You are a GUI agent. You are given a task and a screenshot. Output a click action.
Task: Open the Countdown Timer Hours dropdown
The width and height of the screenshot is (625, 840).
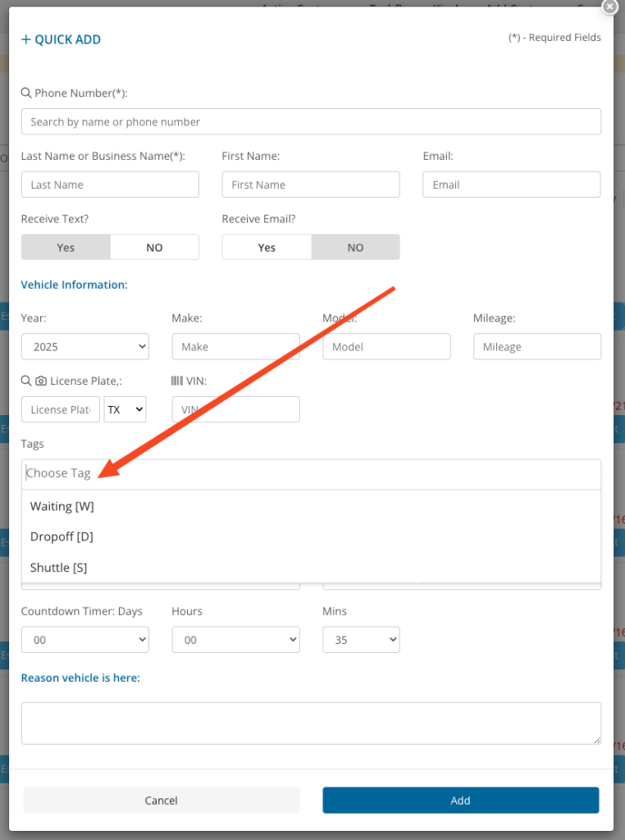[x=235, y=640]
